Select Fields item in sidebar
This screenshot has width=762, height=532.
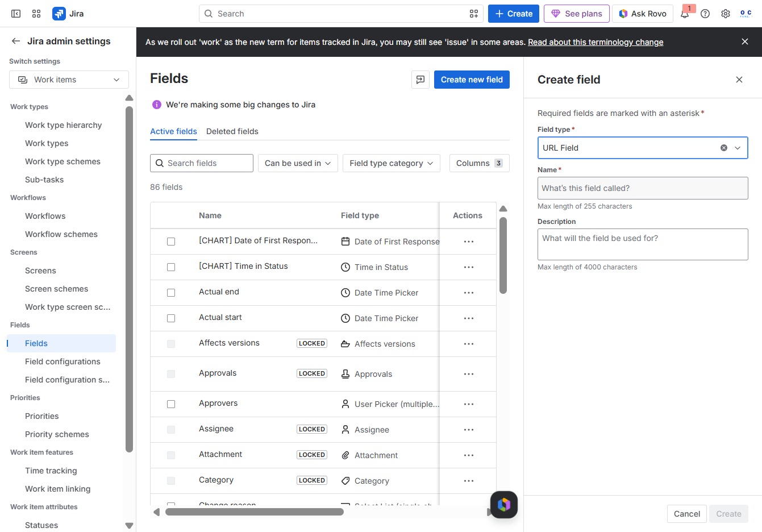[x=61, y=343]
